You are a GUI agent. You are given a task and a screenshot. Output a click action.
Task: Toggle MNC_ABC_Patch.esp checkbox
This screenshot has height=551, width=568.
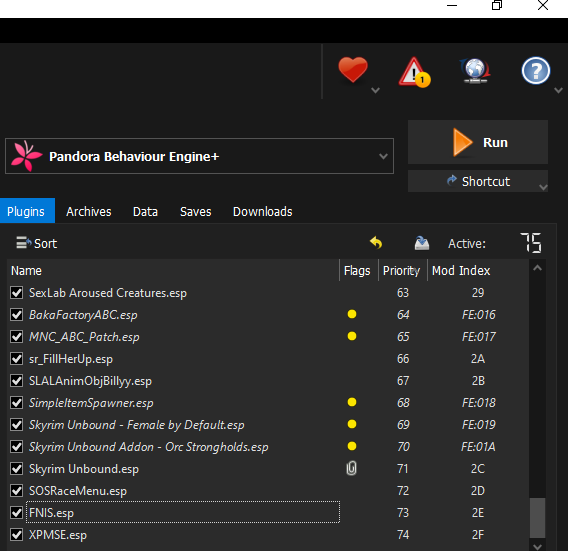coord(17,337)
